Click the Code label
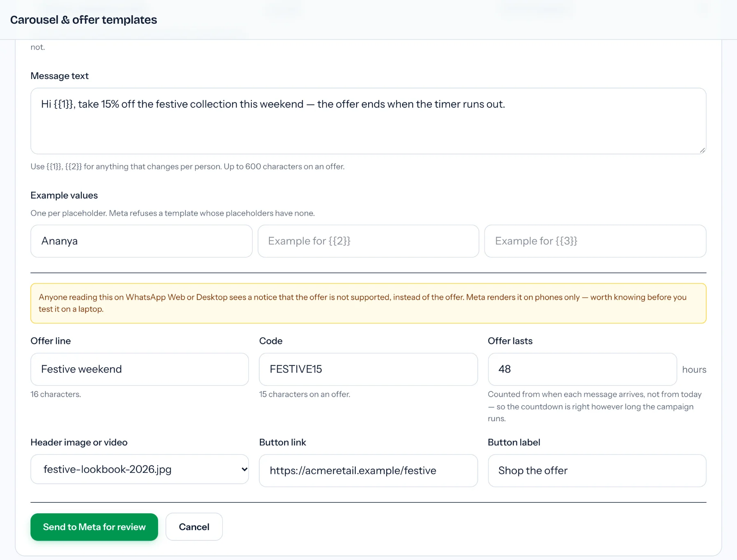Image resolution: width=737 pixels, height=560 pixels. tap(271, 341)
